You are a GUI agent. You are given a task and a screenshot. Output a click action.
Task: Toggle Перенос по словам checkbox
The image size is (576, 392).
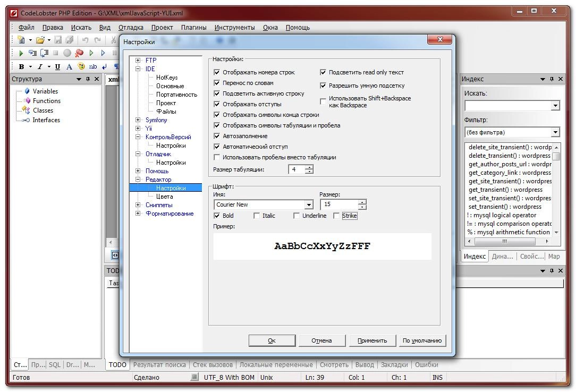[217, 83]
